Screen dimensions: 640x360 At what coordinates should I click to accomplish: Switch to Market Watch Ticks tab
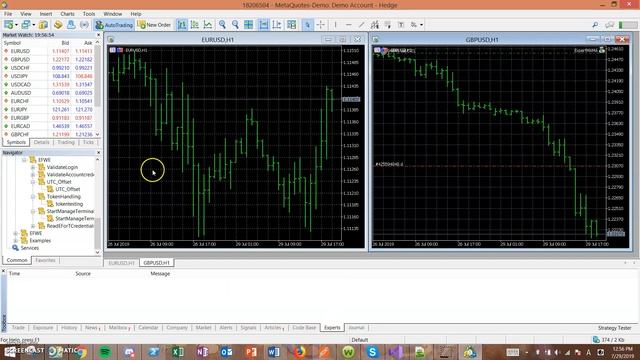tap(88, 142)
